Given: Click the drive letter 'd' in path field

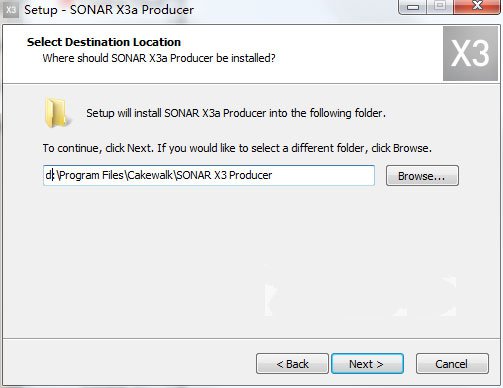Looking at the screenshot, I should click(48, 175).
